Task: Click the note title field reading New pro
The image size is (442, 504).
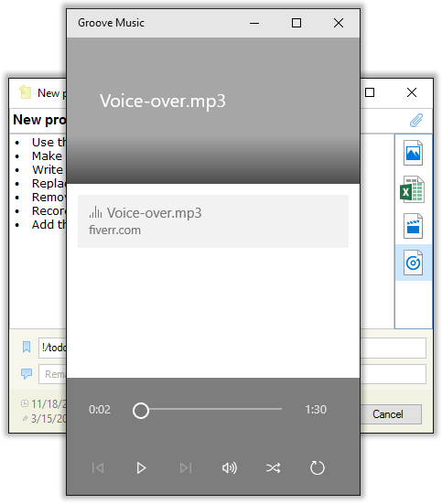Action: tap(39, 120)
